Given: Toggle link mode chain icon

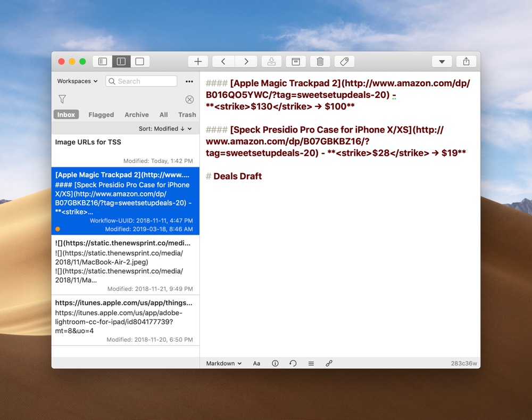Looking at the screenshot, I should 329,363.
